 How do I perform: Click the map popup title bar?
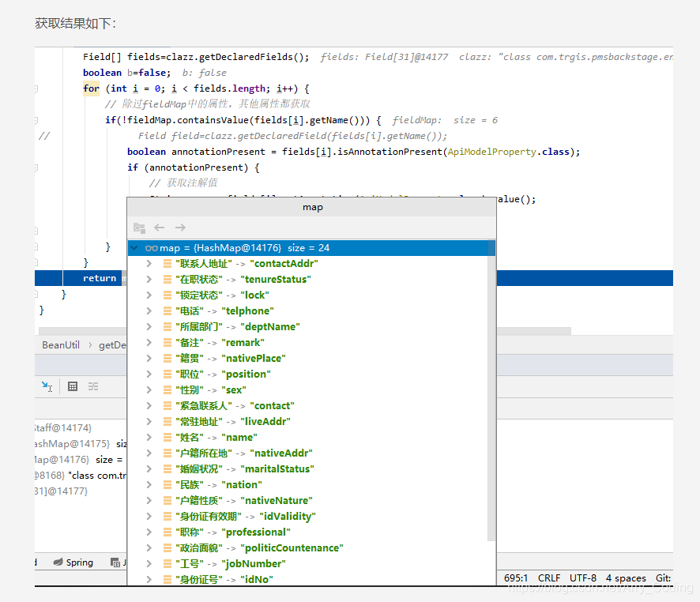311,207
